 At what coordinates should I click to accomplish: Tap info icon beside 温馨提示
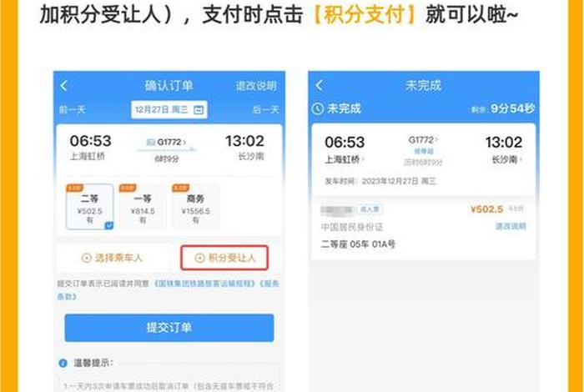coord(63,363)
